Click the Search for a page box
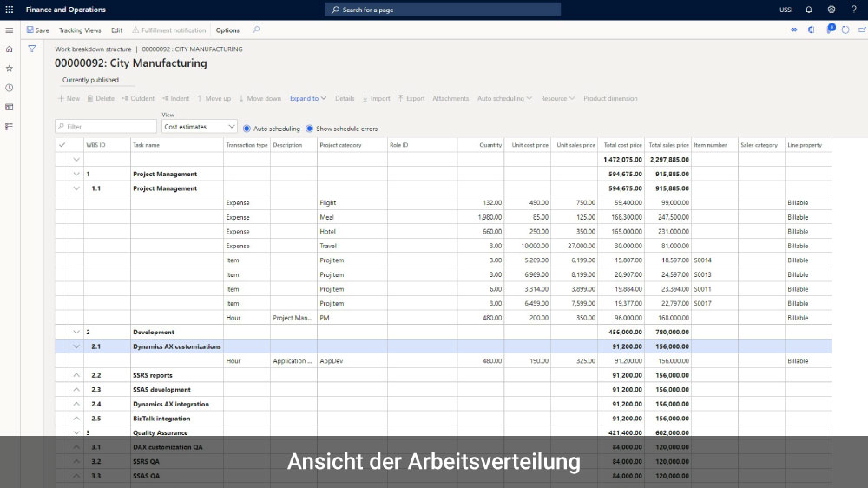Screen dimensions: 868x488 (443, 10)
